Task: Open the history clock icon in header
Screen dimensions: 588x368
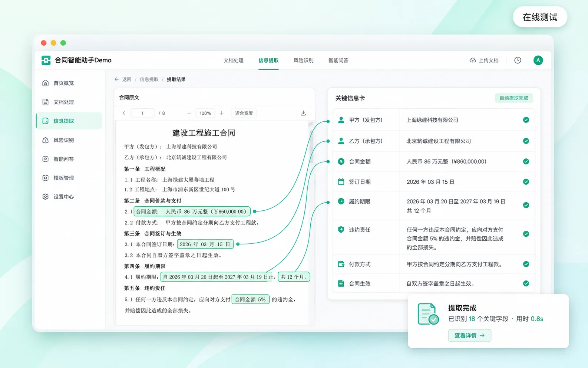Action: 518,60
